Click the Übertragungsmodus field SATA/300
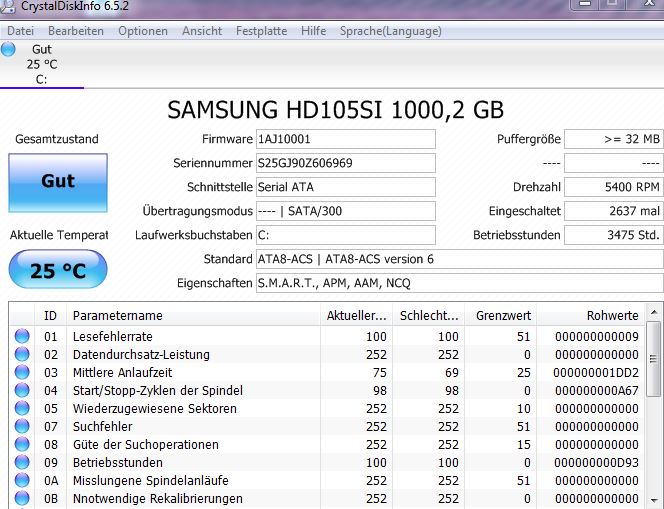Screen dimensions: 664x509 tap(346, 211)
